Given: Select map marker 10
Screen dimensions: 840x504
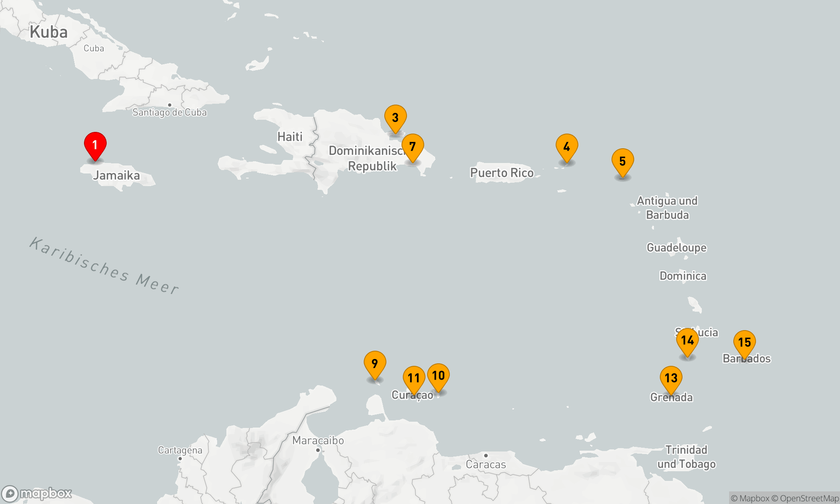Looking at the screenshot, I should pos(438,375).
